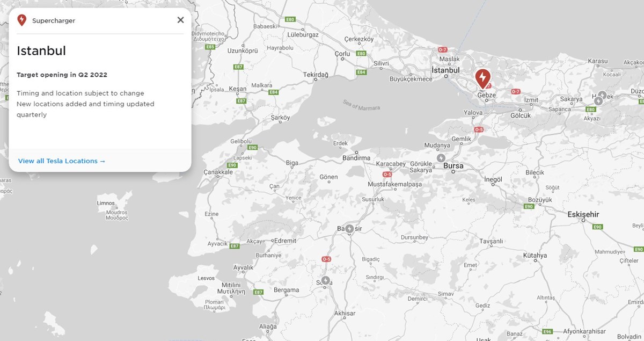644x341 pixels.
Task: Click the Bandırma map label
Action: (356, 158)
